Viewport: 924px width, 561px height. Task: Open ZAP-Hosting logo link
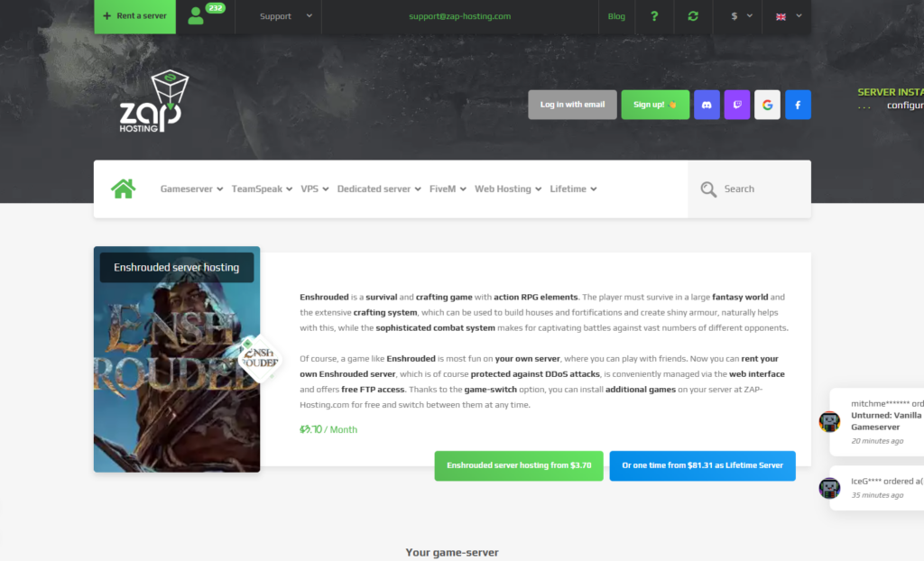coord(153,101)
